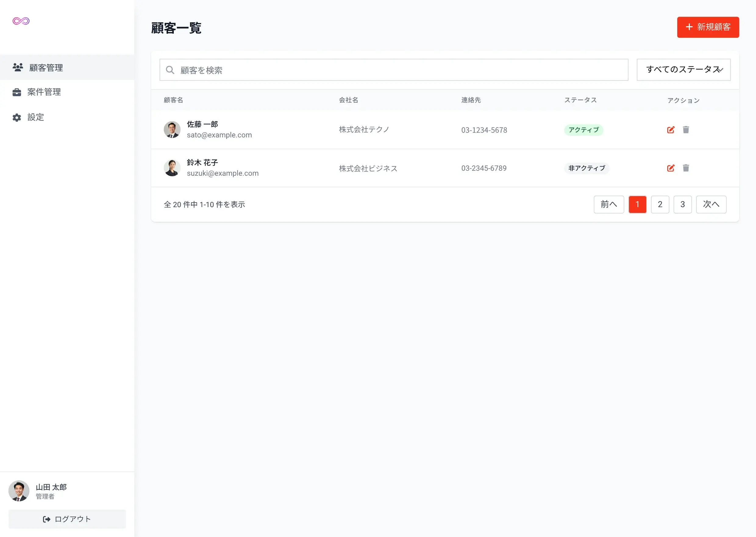Click the 案件管理 briefcase icon

[16, 92]
